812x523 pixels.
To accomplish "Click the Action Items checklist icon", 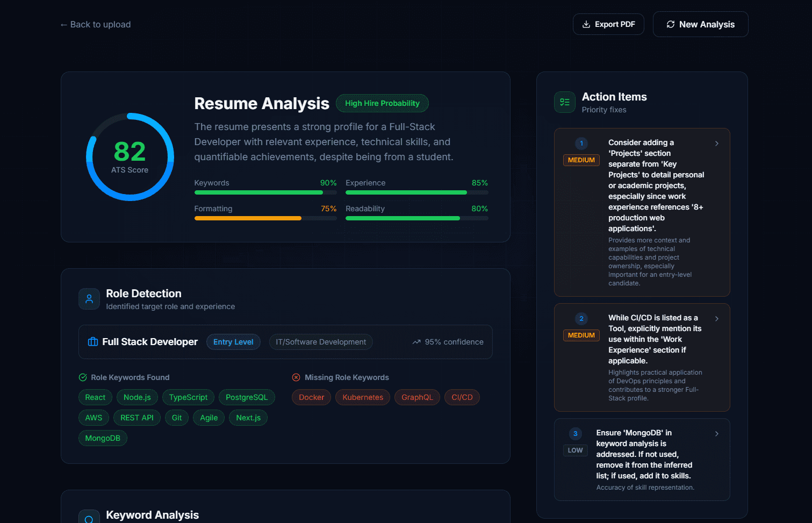I will (564, 102).
